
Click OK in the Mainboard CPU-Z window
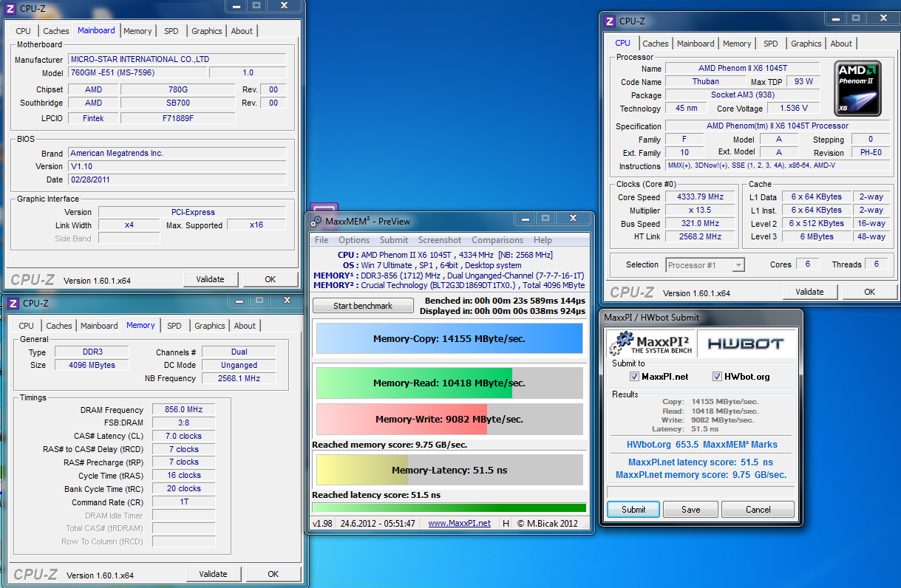pyautogui.click(x=271, y=279)
